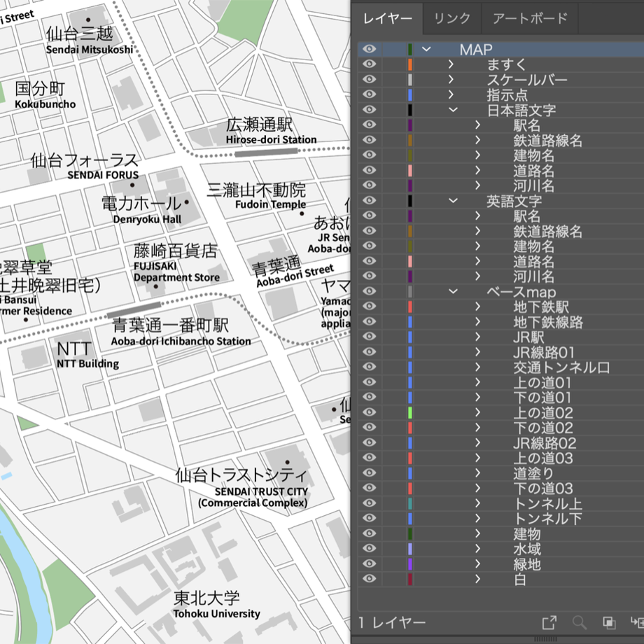
Task: Click the "Sendai Mitsukoshi" map label
Action: pos(89,50)
